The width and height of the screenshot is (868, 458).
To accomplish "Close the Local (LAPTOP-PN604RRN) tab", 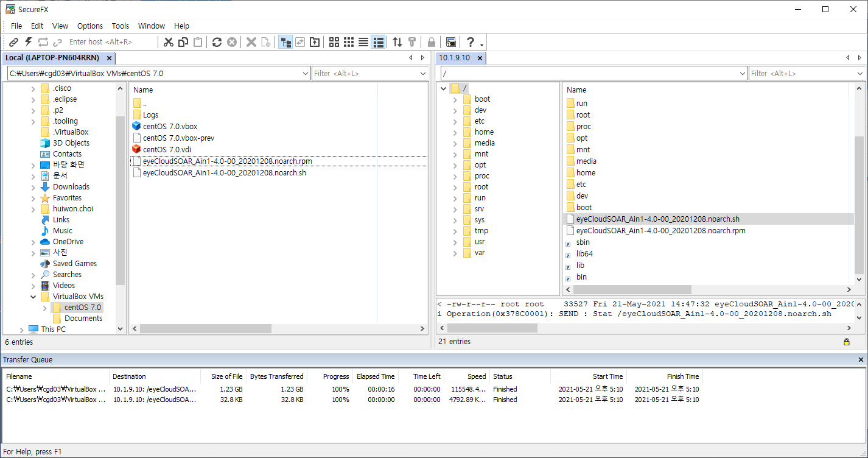I will (109, 58).
